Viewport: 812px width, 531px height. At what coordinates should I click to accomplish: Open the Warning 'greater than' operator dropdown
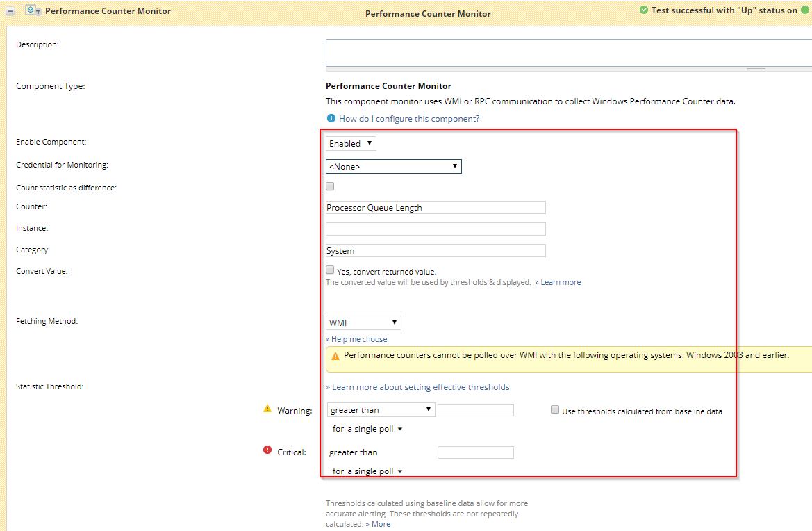(x=381, y=410)
